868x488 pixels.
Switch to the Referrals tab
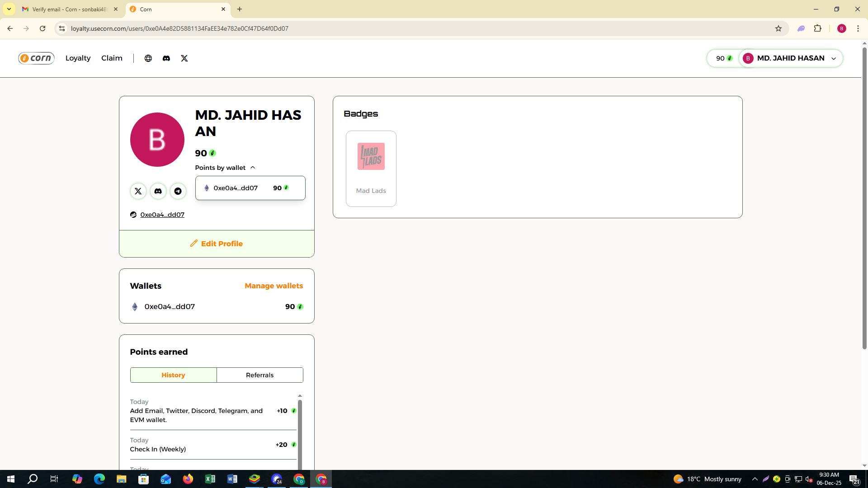(259, 375)
